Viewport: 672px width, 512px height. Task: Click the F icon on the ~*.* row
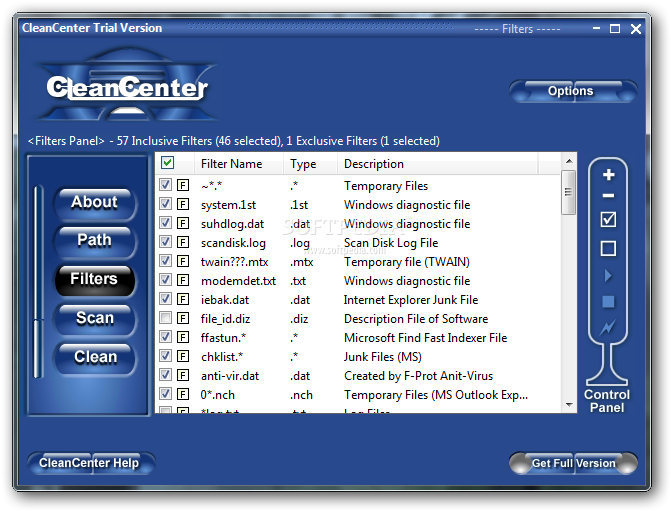(x=183, y=185)
